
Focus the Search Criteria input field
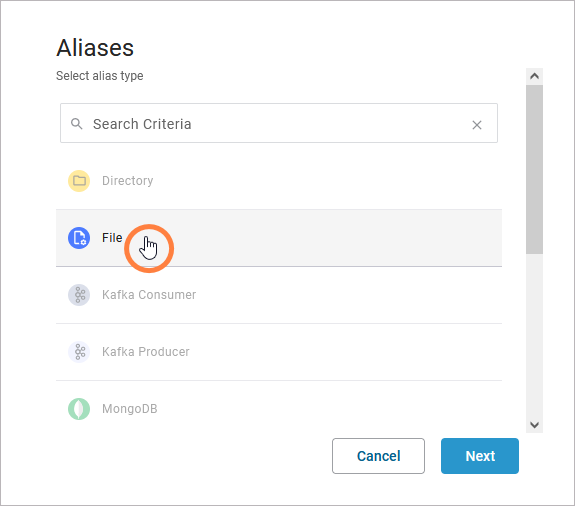click(x=279, y=123)
